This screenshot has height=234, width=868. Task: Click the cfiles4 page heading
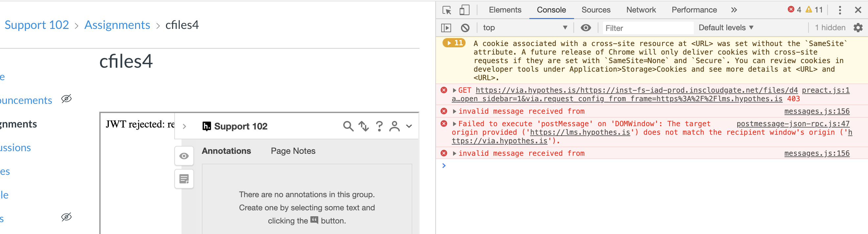click(126, 61)
